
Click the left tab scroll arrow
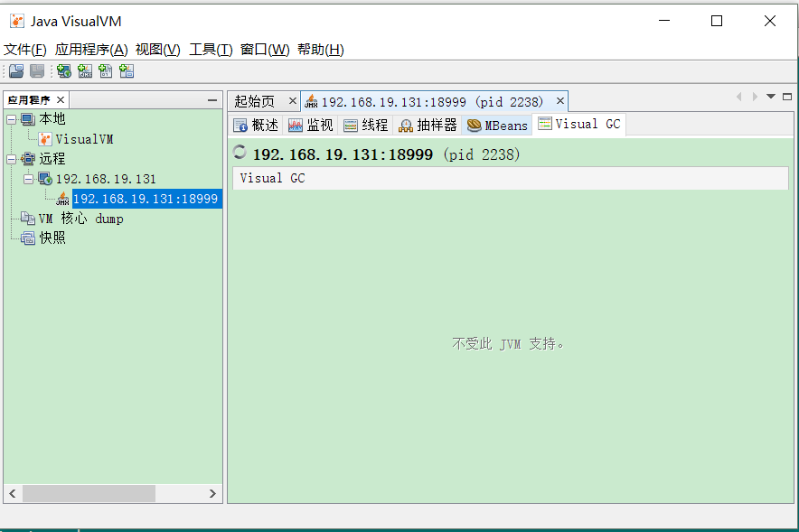(738, 97)
